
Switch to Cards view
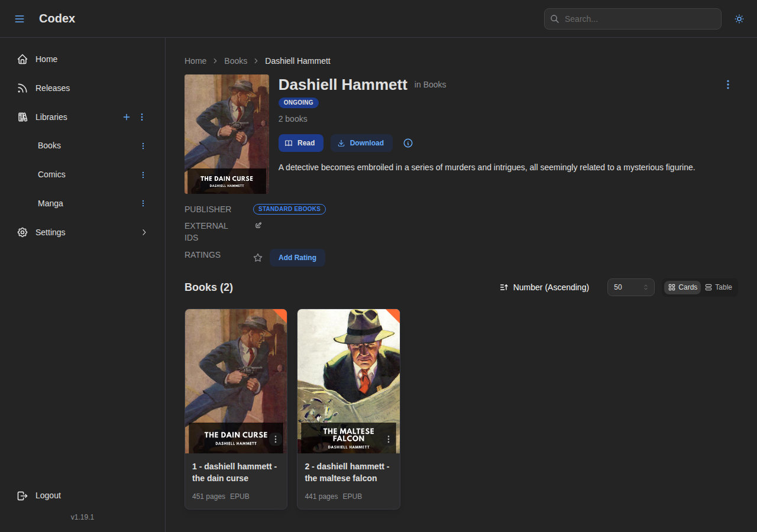click(x=682, y=287)
